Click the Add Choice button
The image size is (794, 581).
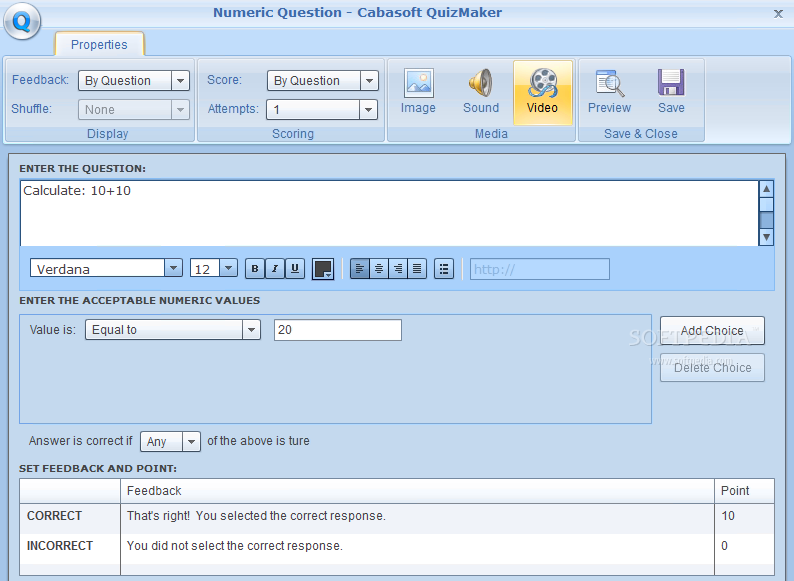point(712,331)
